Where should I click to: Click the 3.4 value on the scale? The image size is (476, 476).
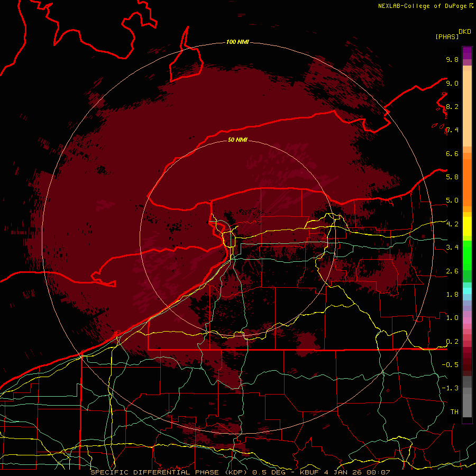452,248
